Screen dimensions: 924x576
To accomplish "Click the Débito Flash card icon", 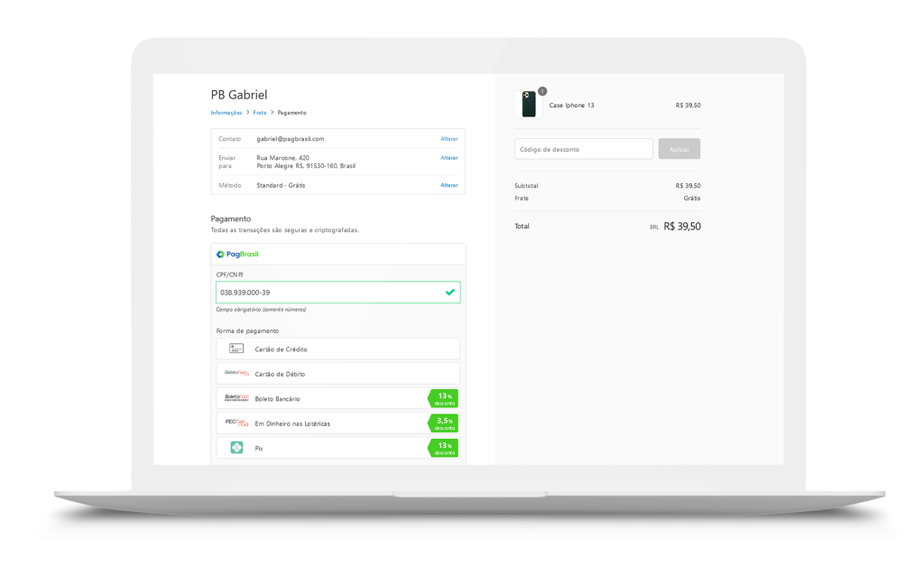I will coord(236,373).
